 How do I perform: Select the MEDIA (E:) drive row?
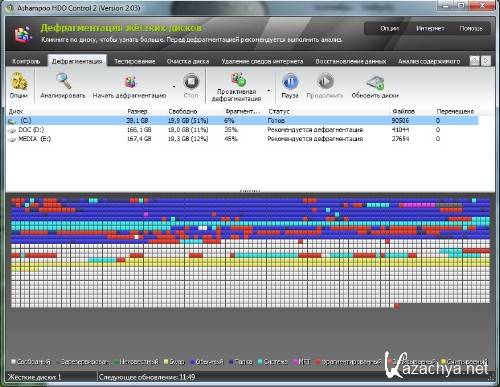[x=243, y=139]
